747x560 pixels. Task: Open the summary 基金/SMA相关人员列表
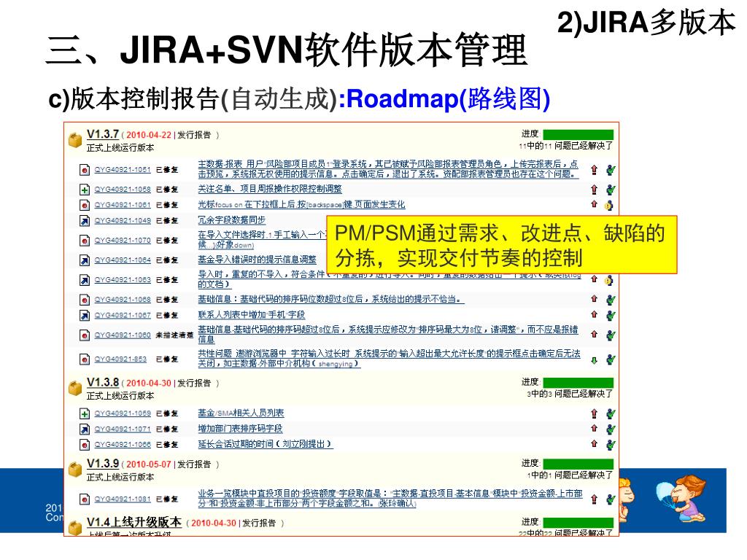241,413
